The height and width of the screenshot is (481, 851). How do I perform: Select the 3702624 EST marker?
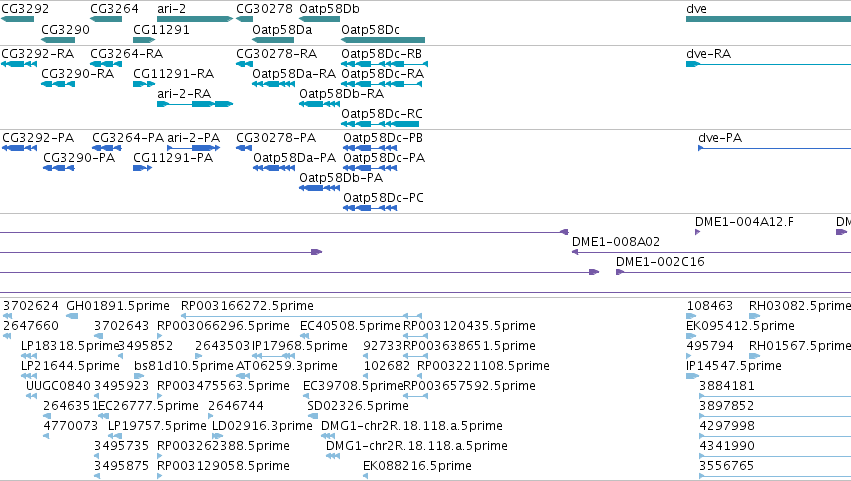(x=7, y=315)
